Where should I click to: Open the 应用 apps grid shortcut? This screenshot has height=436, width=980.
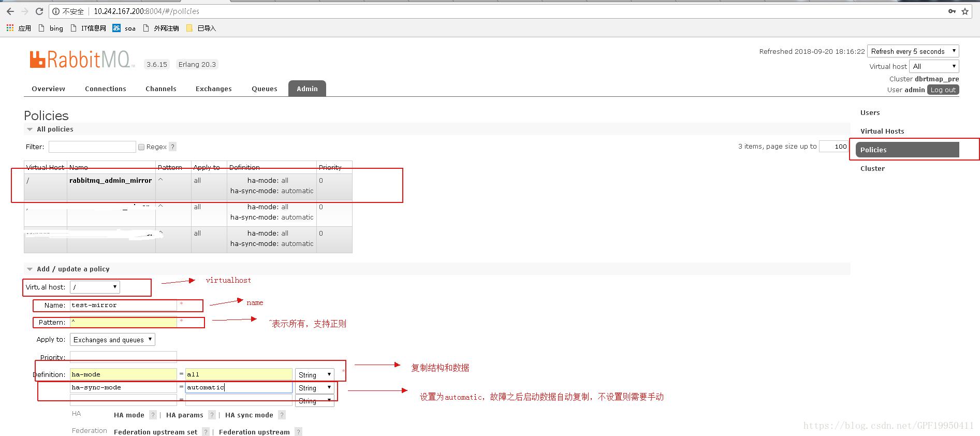point(19,28)
